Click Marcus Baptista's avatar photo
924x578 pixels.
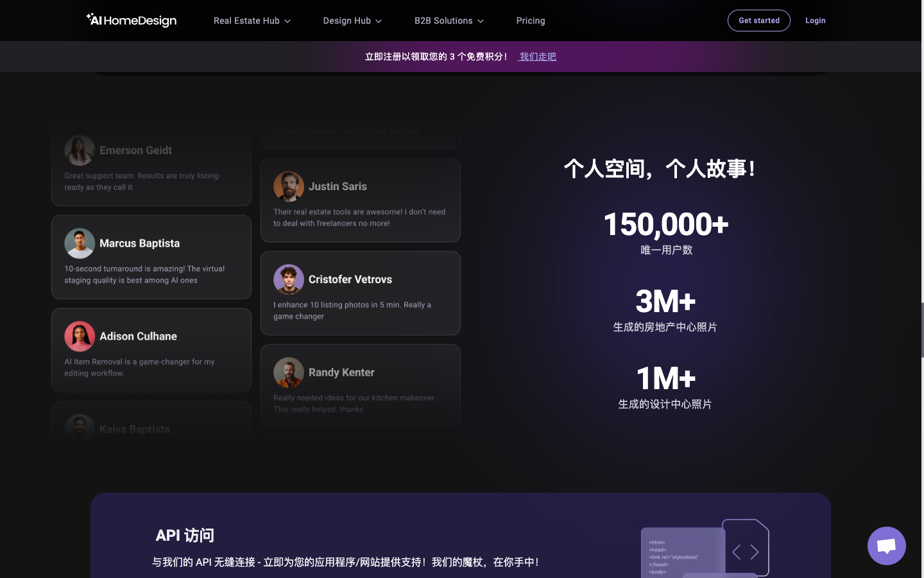coord(80,243)
